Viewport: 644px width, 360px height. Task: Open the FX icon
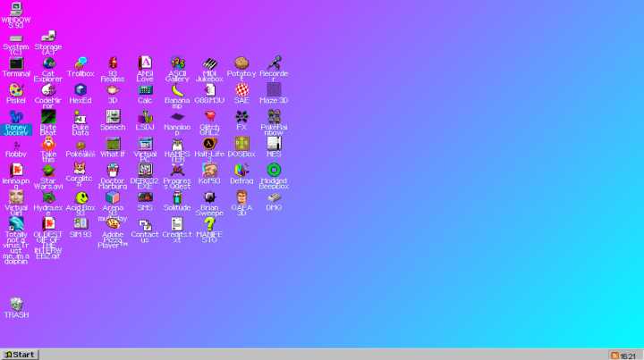click(241, 117)
